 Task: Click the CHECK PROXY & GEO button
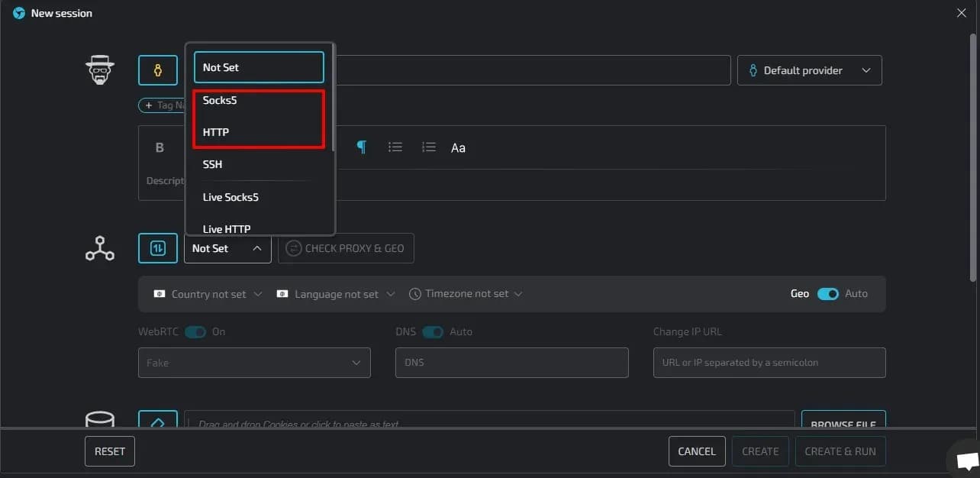346,247
